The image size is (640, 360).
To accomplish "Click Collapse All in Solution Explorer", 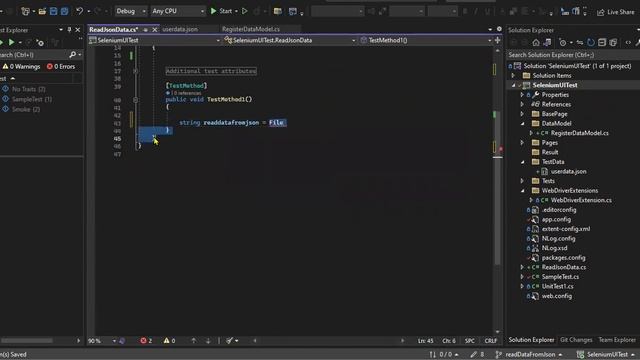I will pyautogui.click(x=602, y=42).
